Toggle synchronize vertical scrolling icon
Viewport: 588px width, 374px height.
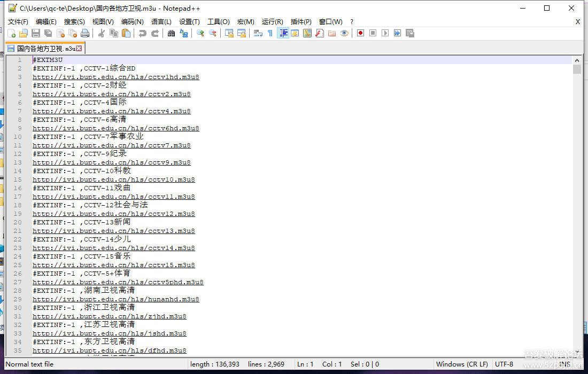pos(229,33)
